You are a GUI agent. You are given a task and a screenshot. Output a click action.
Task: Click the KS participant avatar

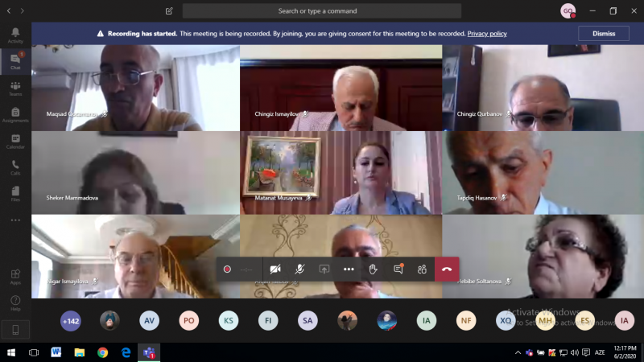click(229, 320)
